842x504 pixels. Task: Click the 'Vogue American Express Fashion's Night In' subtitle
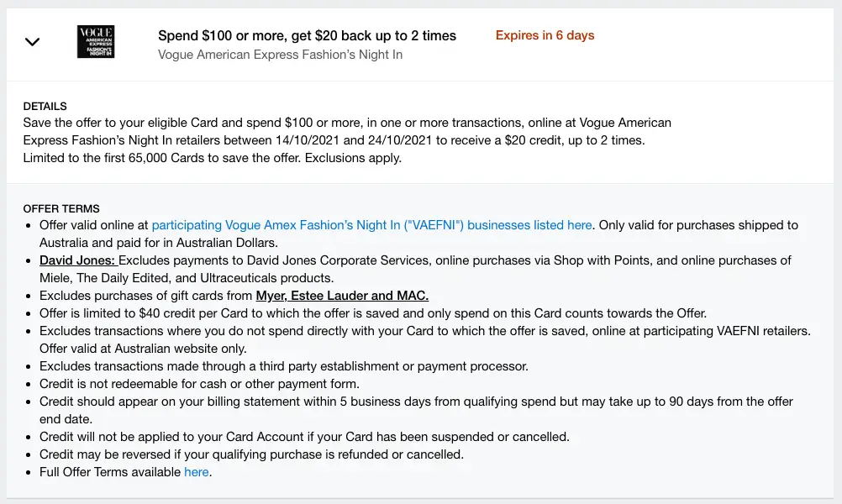point(280,55)
